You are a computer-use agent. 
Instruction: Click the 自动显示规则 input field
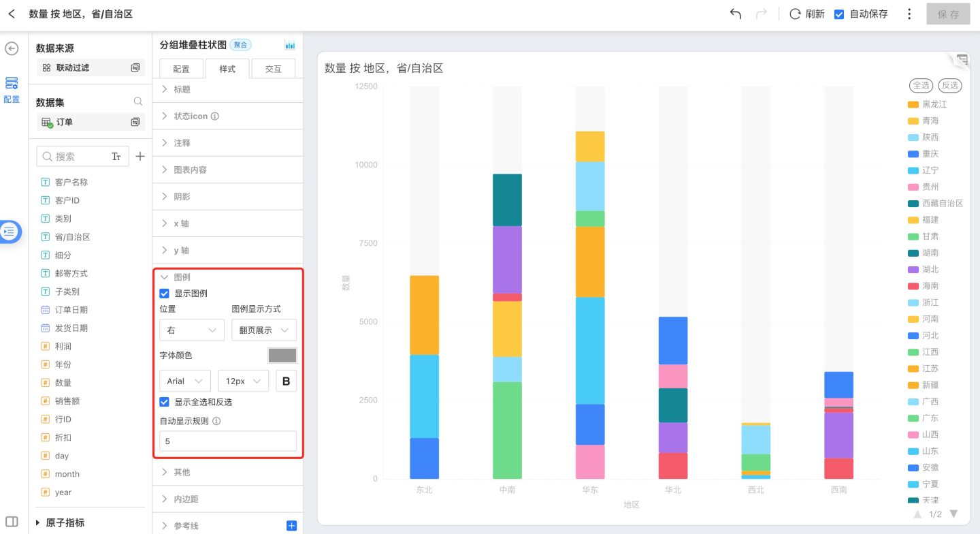pyautogui.click(x=228, y=441)
